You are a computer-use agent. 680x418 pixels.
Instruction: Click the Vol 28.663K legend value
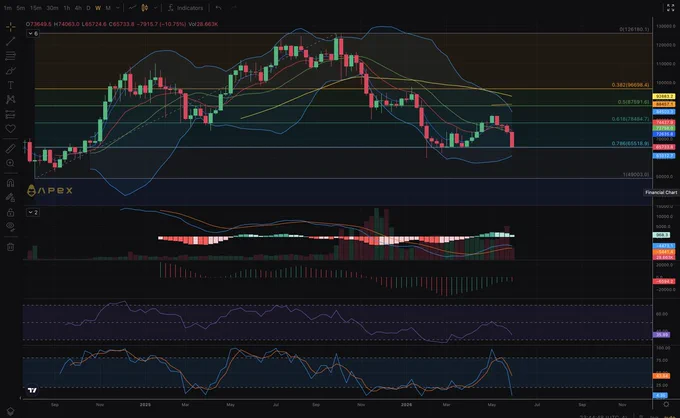click(203, 24)
